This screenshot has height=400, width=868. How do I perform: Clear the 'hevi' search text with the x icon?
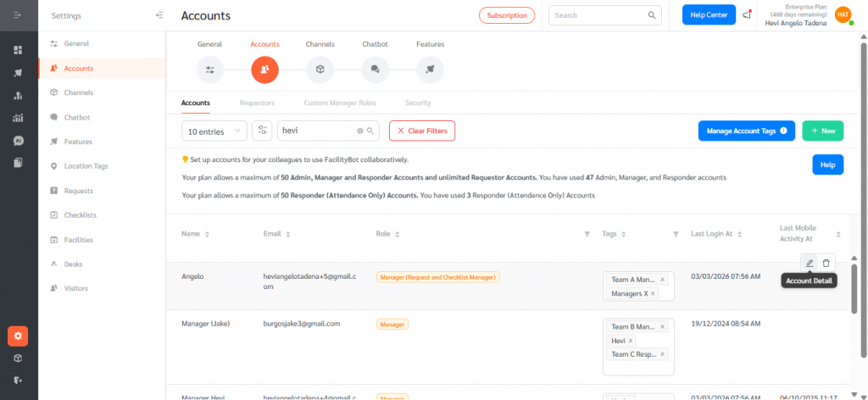coord(359,131)
